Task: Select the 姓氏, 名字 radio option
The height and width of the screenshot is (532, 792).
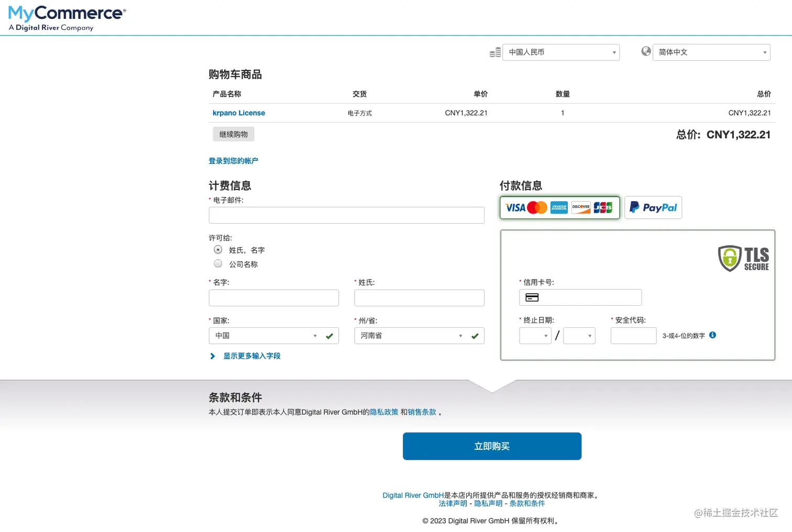Action: (218, 250)
